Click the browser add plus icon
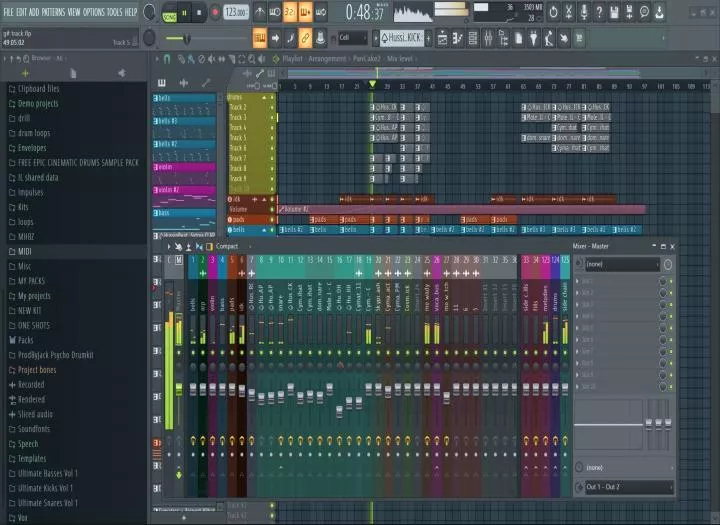Viewport: 720px width, 525px height. [25, 73]
